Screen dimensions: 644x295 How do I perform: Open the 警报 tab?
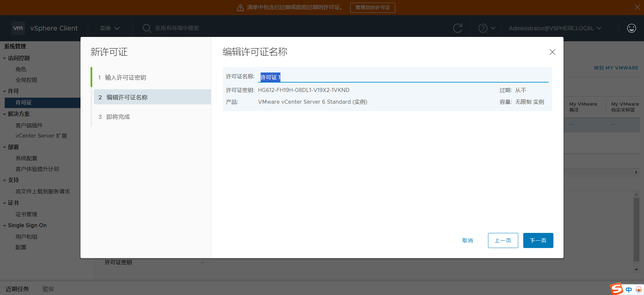coord(48,289)
